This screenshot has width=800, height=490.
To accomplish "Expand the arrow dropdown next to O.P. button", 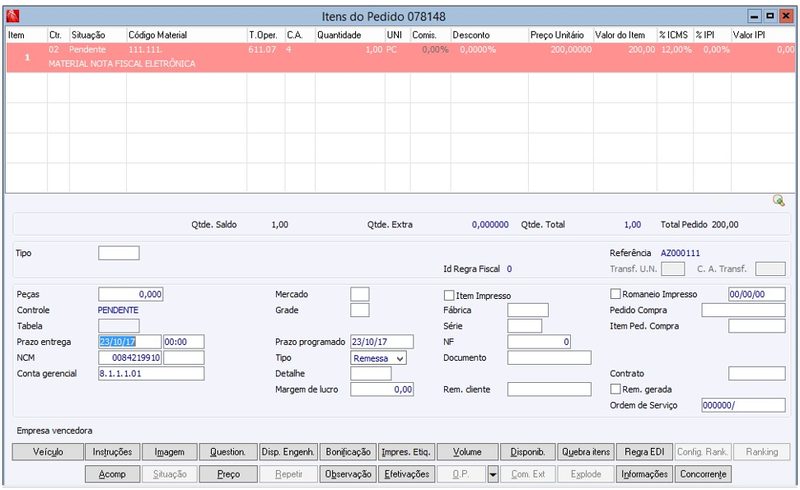I will 493,474.
